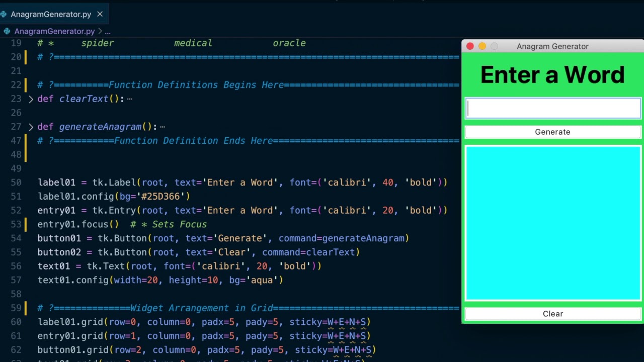Click 'entry01.grid' on line 61
644x362 pixels.
click(x=70, y=336)
